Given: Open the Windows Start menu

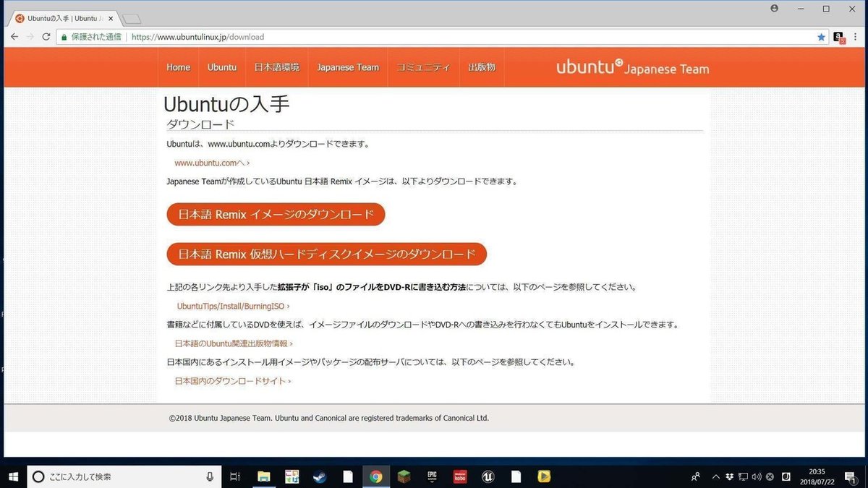Looking at the screenshot, I should (x=13, y=476).
